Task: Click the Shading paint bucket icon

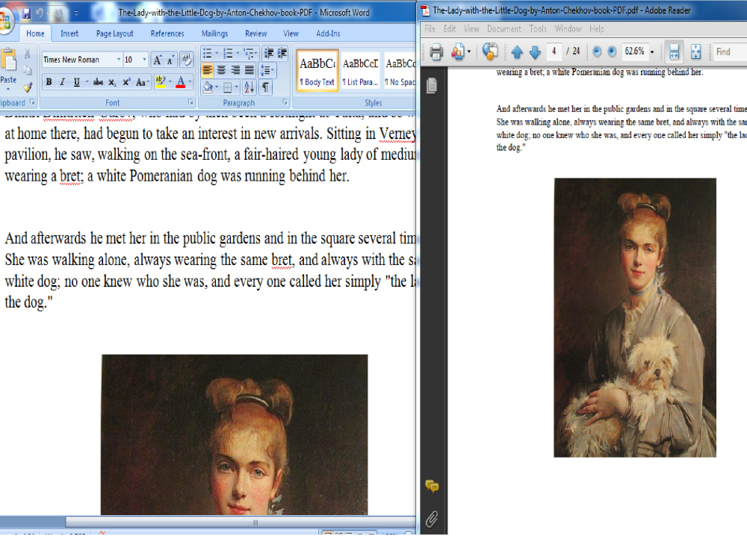Action: [x=208, y=87]
